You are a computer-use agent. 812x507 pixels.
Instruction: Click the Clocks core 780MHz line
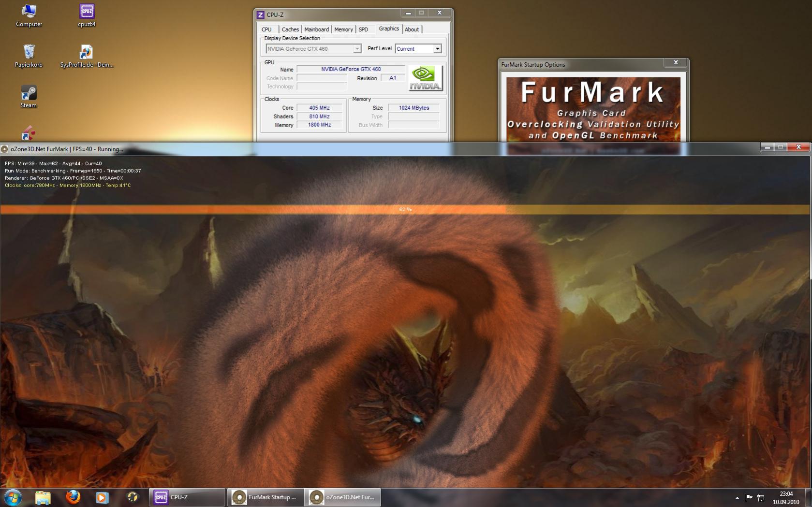[68, 185]
